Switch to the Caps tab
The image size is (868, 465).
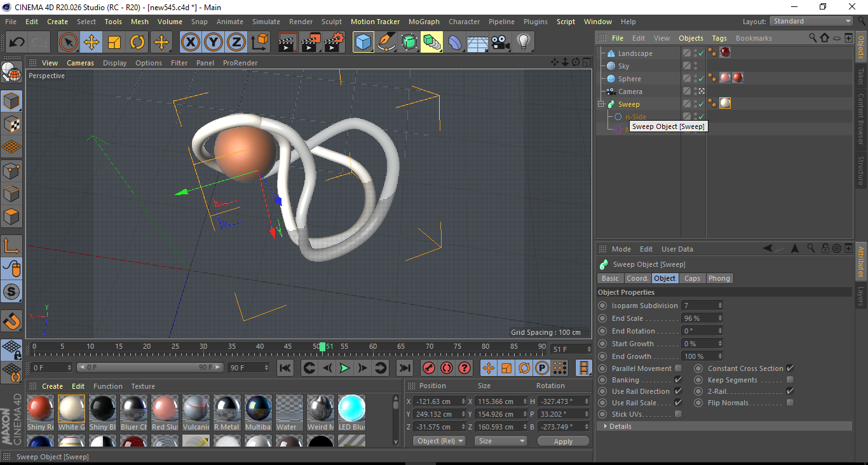[692, 278]
